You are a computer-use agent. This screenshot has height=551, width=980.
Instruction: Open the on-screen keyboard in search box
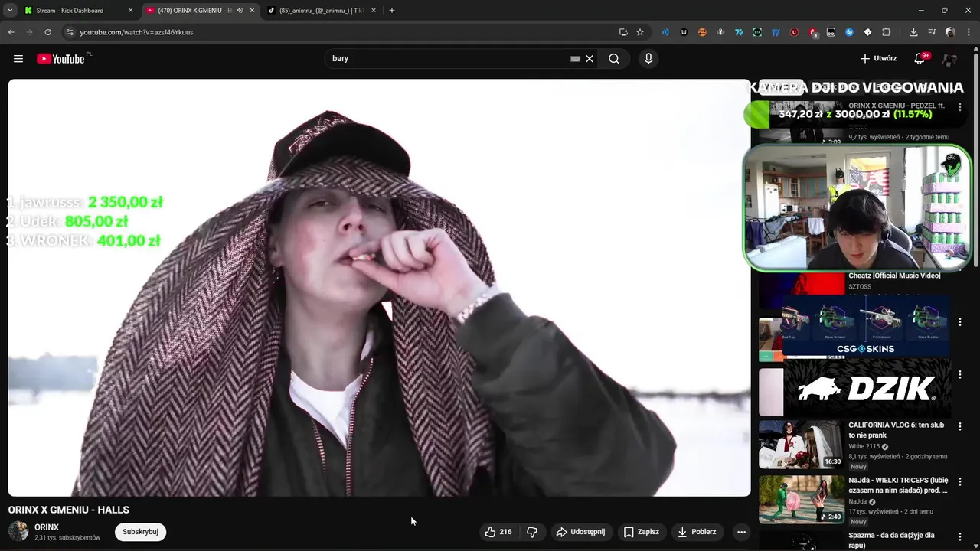[575, 59]
